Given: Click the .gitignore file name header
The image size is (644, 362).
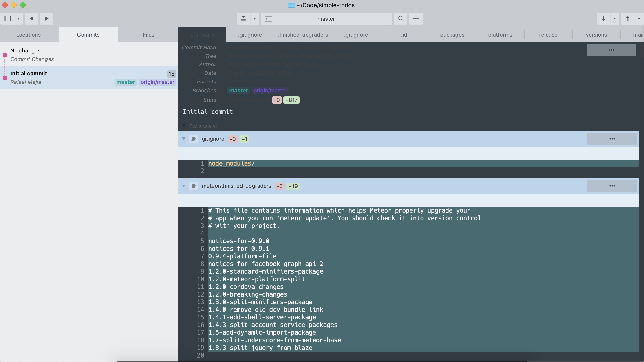Looking at the screenshot, I should [212, 139].
